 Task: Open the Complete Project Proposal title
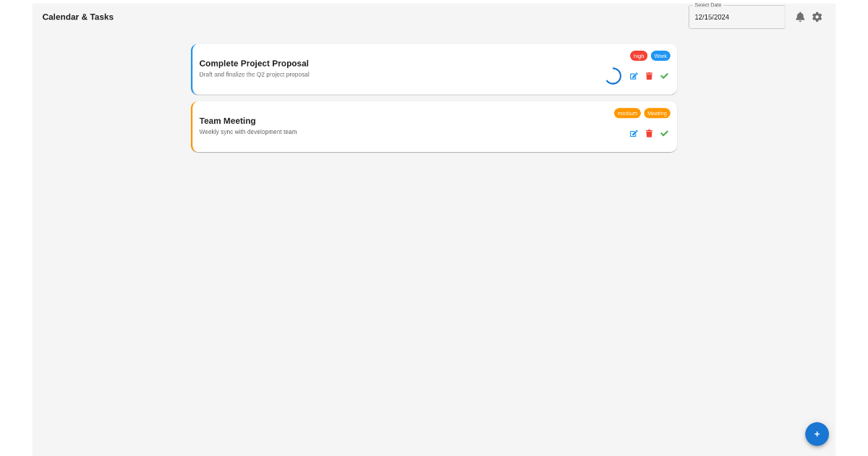click(254, 64)
